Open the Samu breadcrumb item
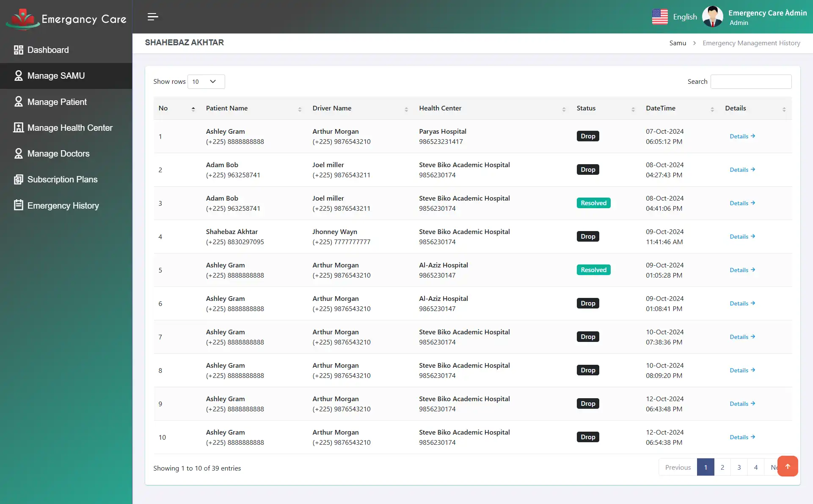 tap(678, 43)
